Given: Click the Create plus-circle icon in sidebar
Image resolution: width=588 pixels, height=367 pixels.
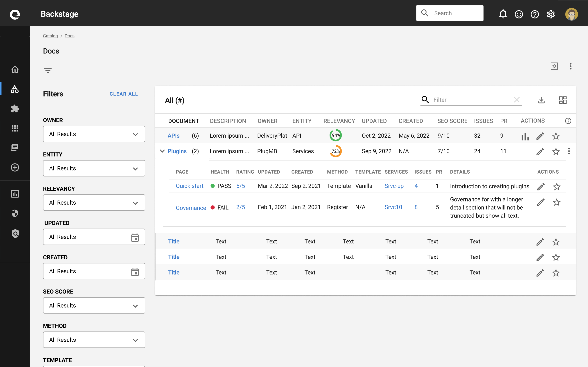Looking at the screenshot, I should (x=15, y=168).
